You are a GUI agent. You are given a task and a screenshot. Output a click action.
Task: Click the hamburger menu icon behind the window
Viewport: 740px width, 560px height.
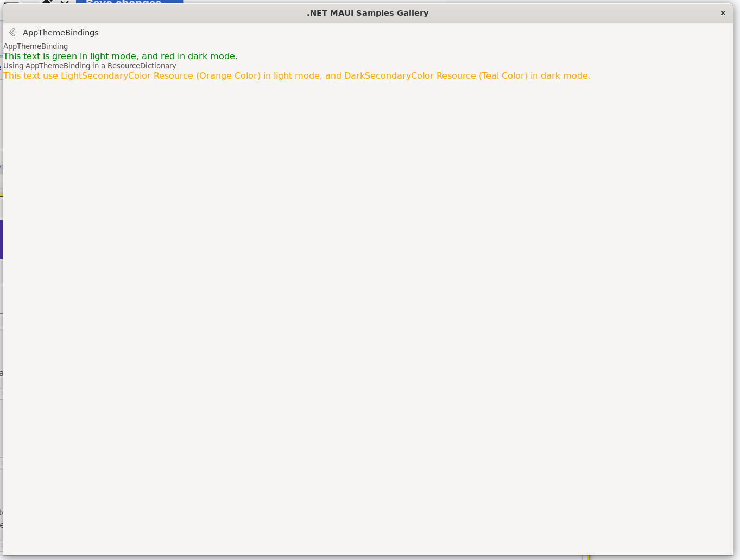pos(11,2)
